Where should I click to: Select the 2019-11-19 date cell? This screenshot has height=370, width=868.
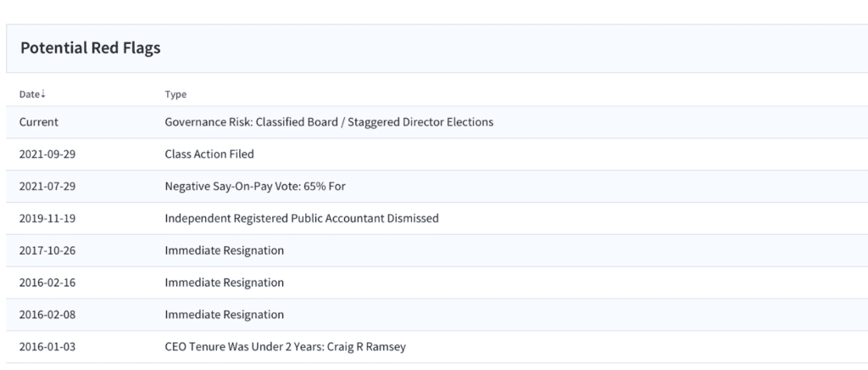coord(47,218)
